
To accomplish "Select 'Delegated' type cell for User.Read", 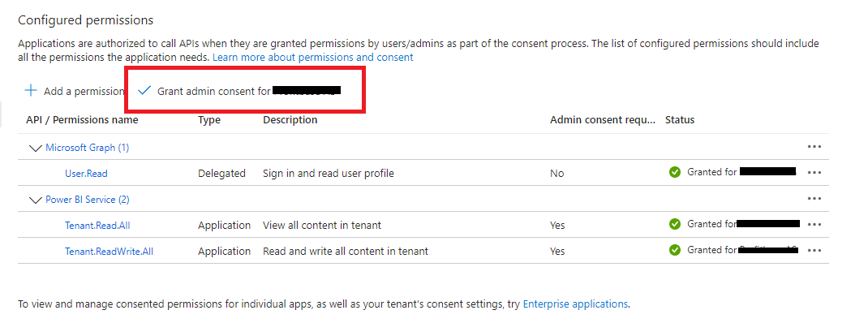I will [x=221, y=174].
